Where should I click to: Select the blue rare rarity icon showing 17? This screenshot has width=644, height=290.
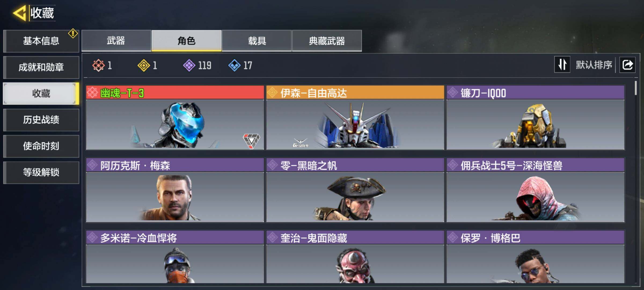point(235,65)
